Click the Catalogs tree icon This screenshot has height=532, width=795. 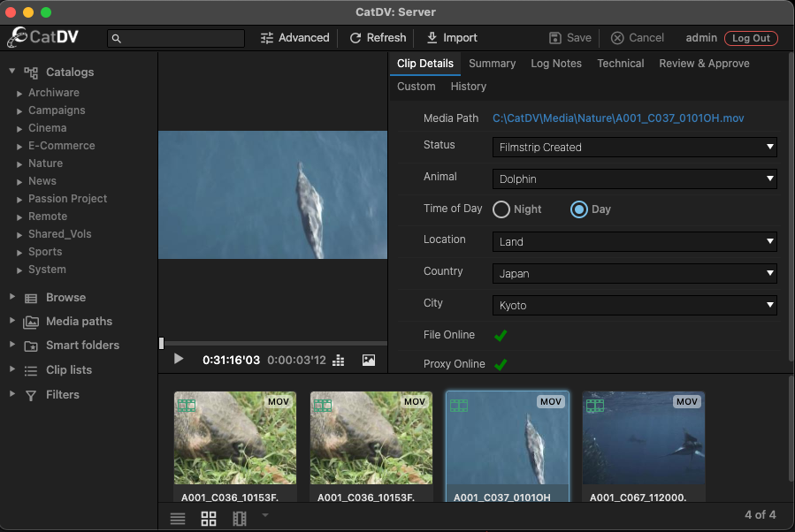click(x=31, y=73)
